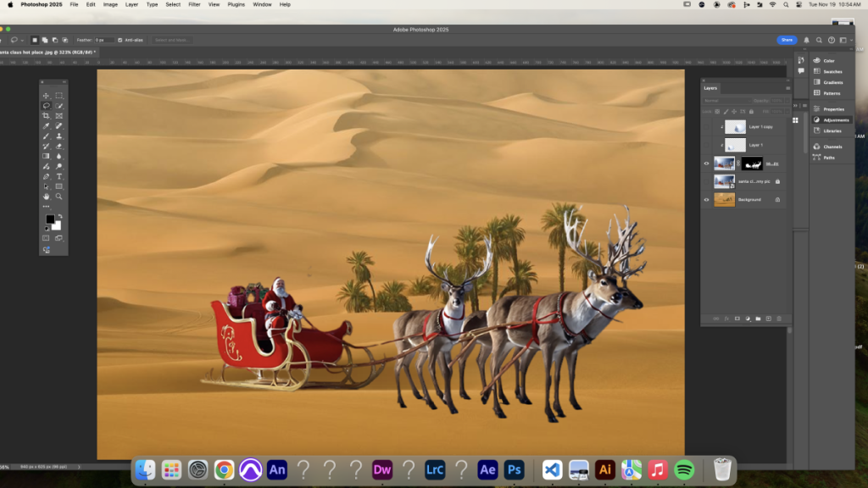Viewport: 868px width, 488px height.
Task: Toggle Lock transparent pixels in Layers panel
Action: pos(717,111)
